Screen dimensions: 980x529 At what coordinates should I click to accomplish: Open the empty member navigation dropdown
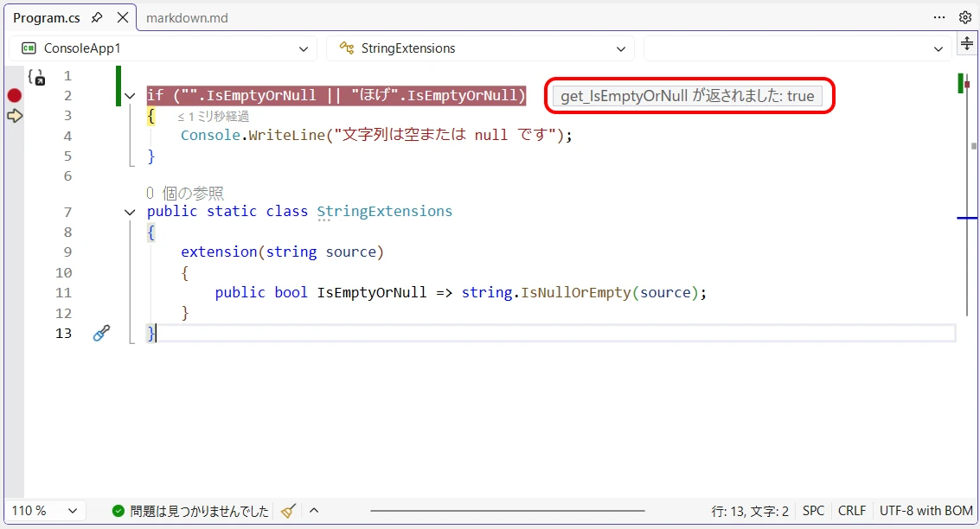click(x=797, y=48)
